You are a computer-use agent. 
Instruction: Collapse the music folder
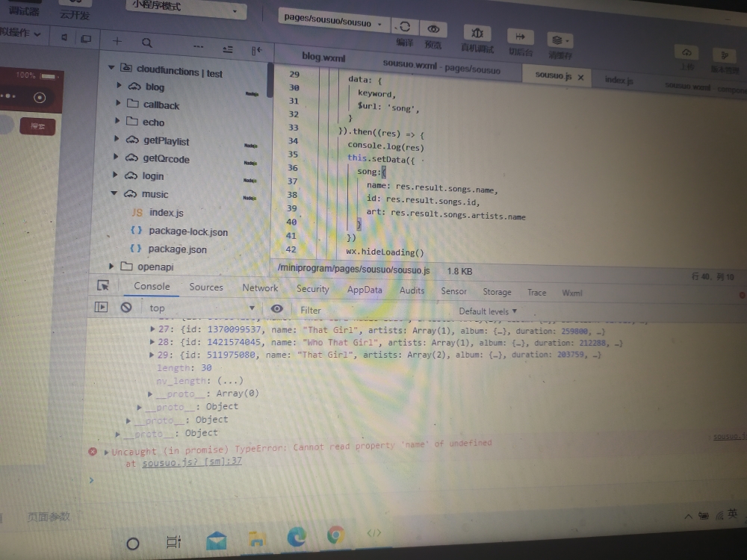pyautogui.click(x=114, y=193)
